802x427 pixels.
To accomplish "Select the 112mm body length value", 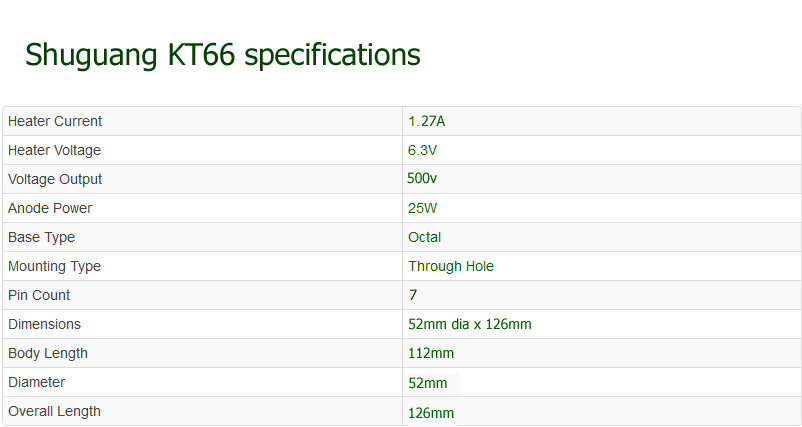I will [431, 353].
